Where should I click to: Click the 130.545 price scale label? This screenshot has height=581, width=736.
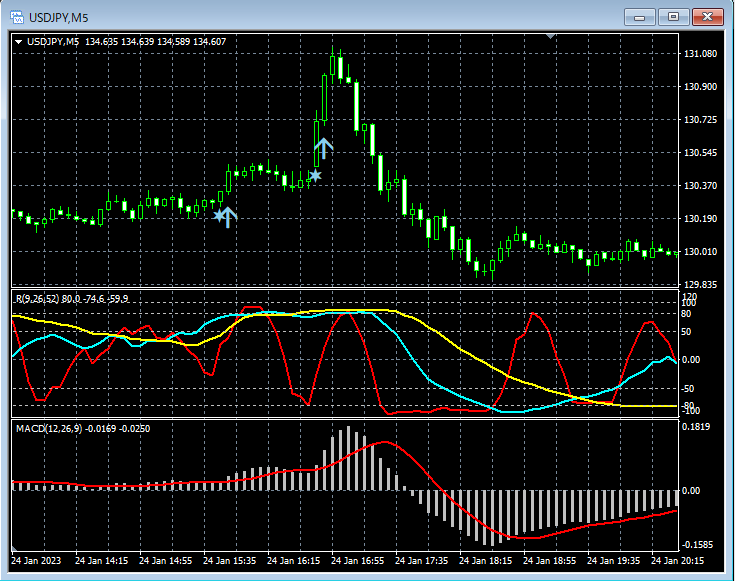click(700, 153)
